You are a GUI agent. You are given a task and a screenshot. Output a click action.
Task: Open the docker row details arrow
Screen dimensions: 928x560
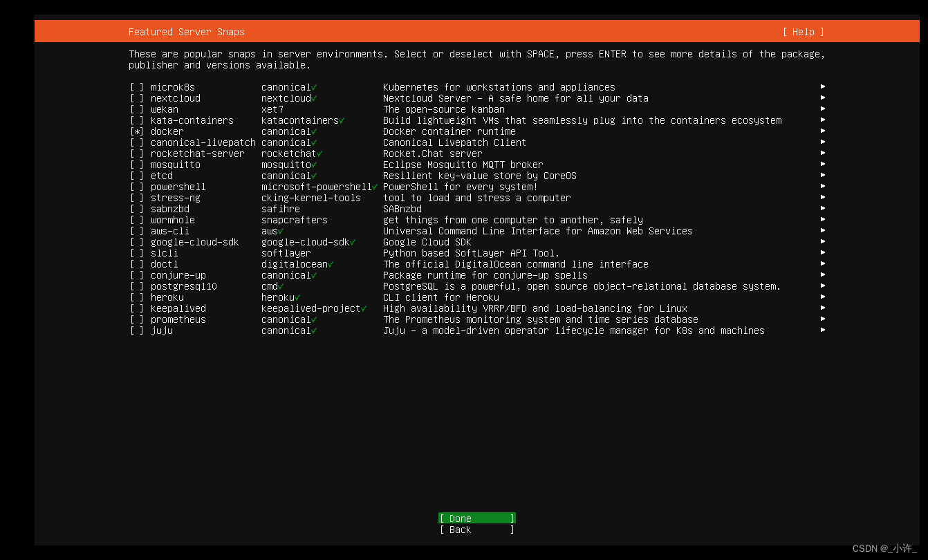click(823, 131)
